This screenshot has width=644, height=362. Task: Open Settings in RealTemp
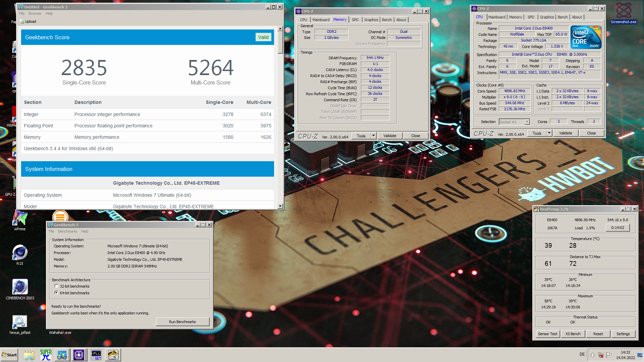[x=623, y=334]
